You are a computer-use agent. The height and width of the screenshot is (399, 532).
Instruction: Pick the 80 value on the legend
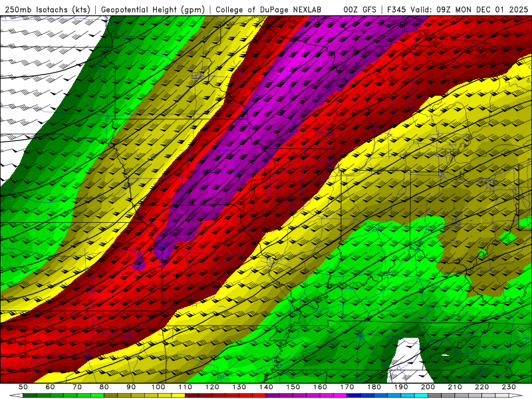coord(104,387)
